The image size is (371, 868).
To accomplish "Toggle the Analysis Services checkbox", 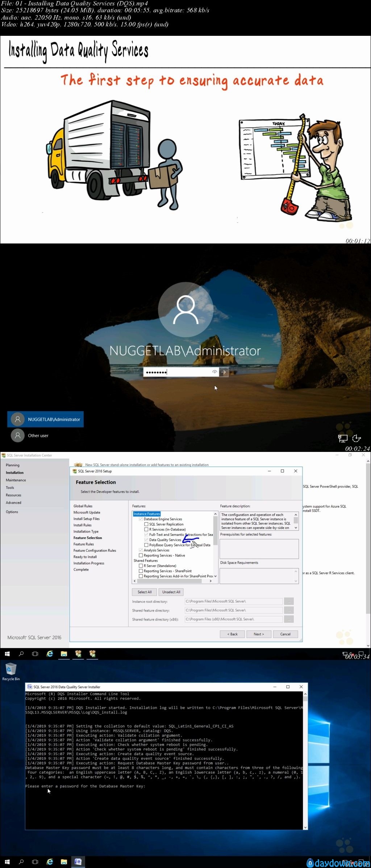I will pyautogui.click(x=141, y=550).
